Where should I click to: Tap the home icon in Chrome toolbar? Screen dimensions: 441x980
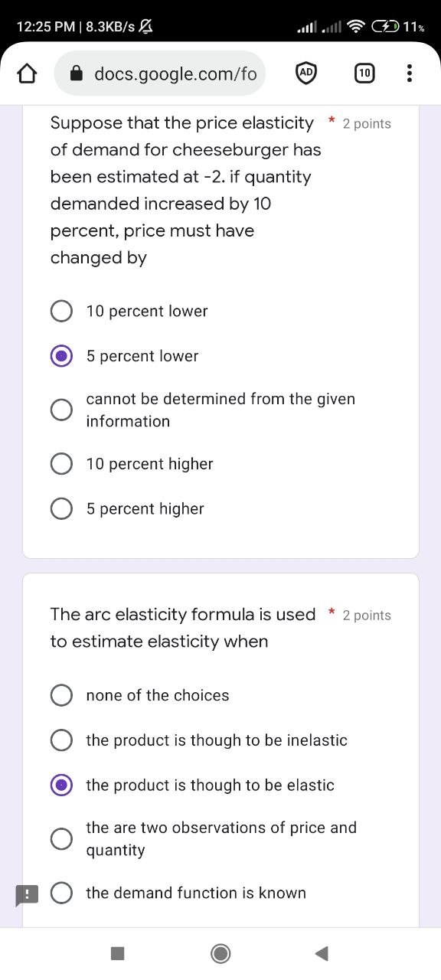tap(28, 73)
